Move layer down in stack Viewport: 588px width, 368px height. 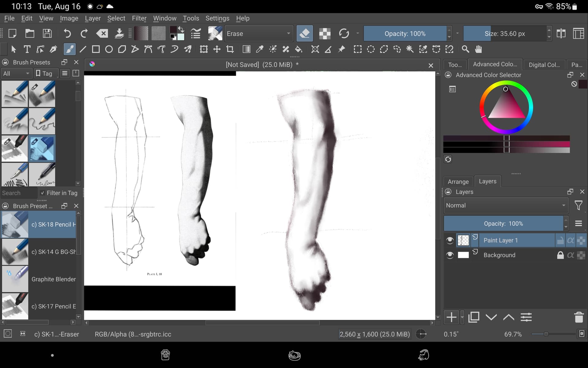coord(491,317)
